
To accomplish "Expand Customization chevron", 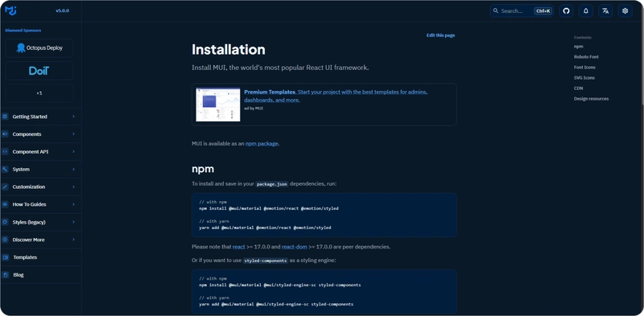I will pos(73,187).
